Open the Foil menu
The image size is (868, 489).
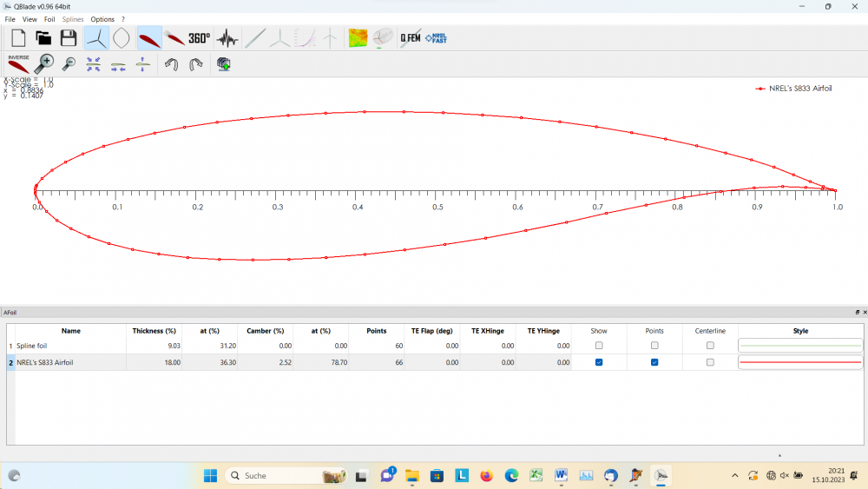point(49,19)
